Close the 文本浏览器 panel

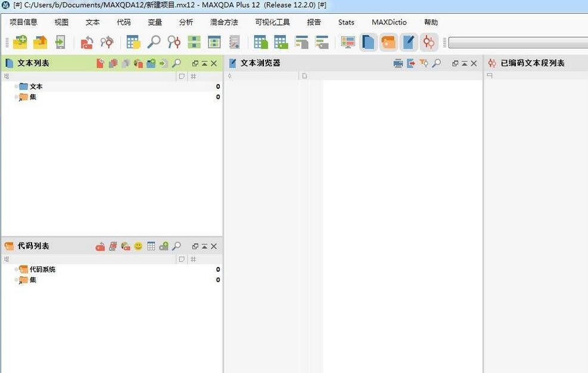point(474,63)
